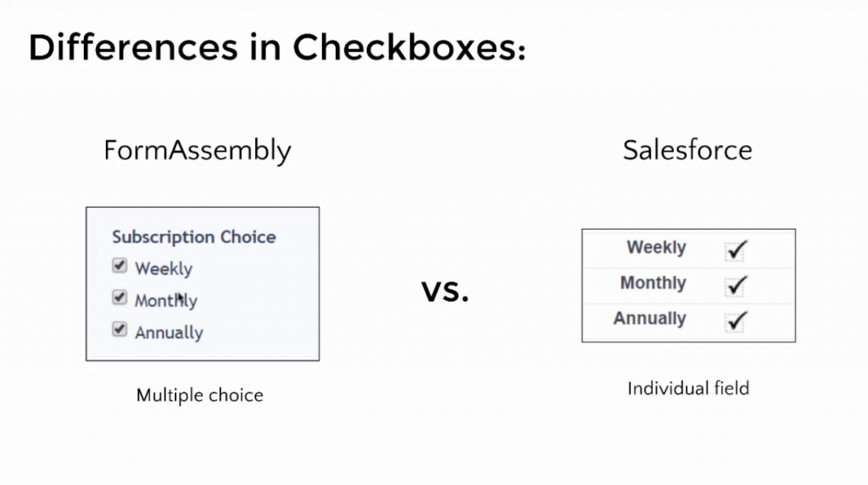Click the mouse cursor over Monthly text
Screen dimensions: 868x485
point(181,299)
